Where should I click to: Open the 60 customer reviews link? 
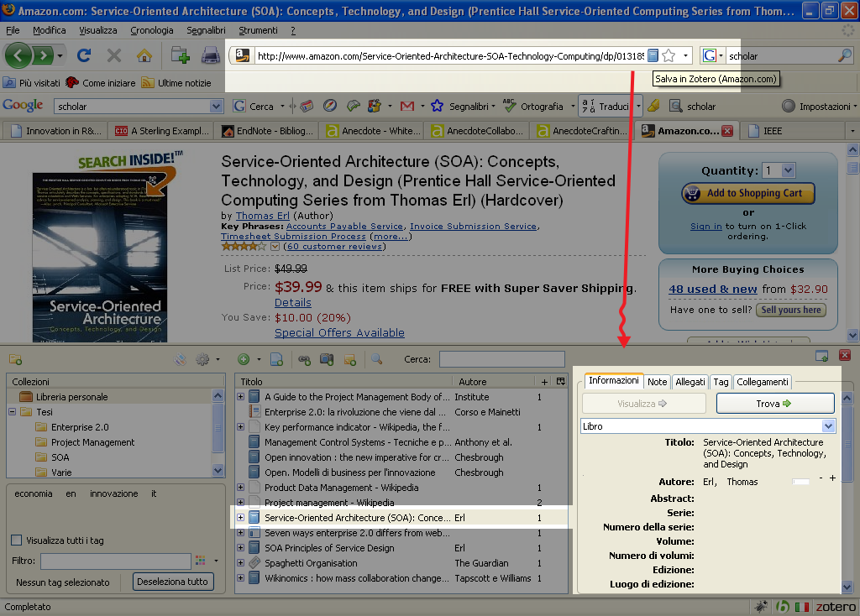coord(335,246)
